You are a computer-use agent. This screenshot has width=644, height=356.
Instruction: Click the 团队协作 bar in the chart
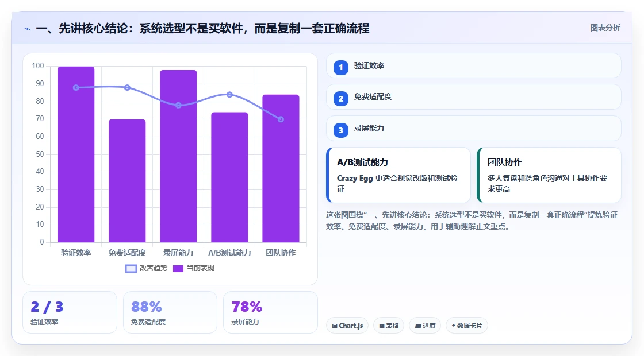coord(281,169)
